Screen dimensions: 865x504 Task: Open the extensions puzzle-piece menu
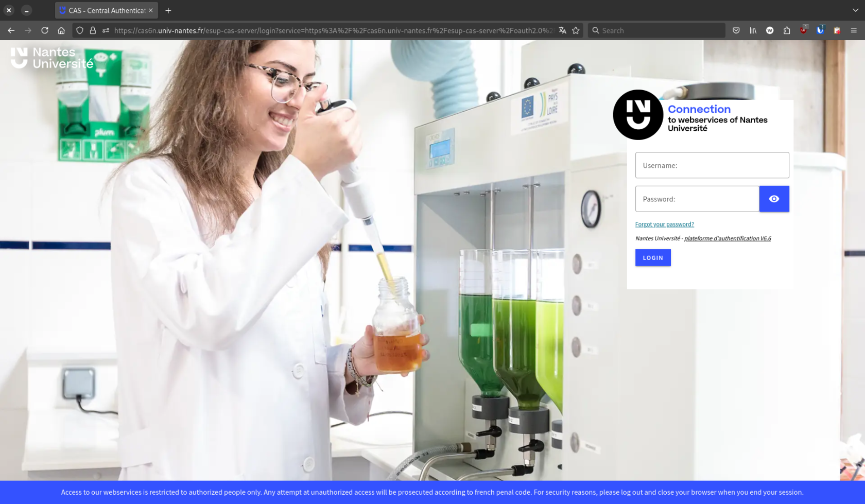[786, 30]
